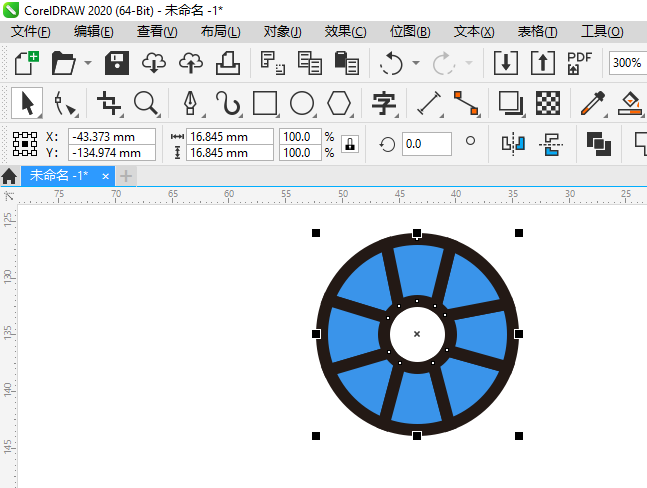The image size is (647, 488).
Task: Expand the undo history dropdown arrow
Action: [x=416, y=63]
